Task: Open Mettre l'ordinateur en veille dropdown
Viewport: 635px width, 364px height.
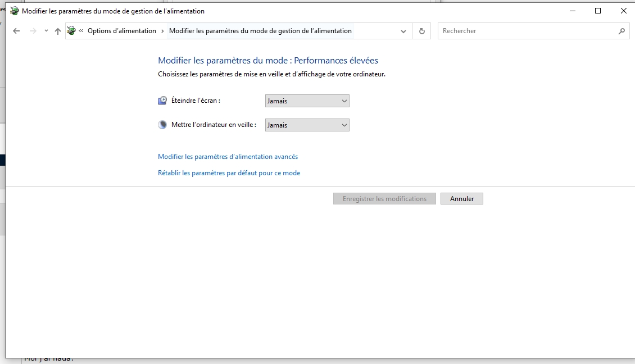Action: tap(307, 125)
